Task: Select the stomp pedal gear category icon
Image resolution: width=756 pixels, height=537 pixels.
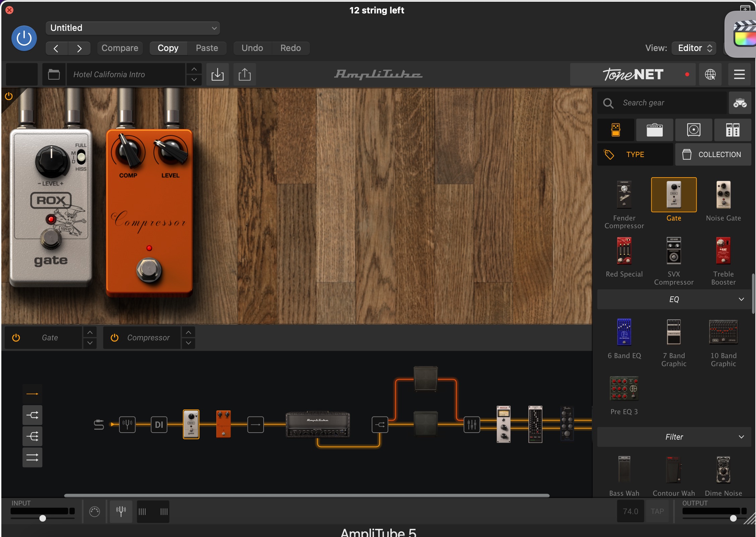Action: click(x=615, y=130)
